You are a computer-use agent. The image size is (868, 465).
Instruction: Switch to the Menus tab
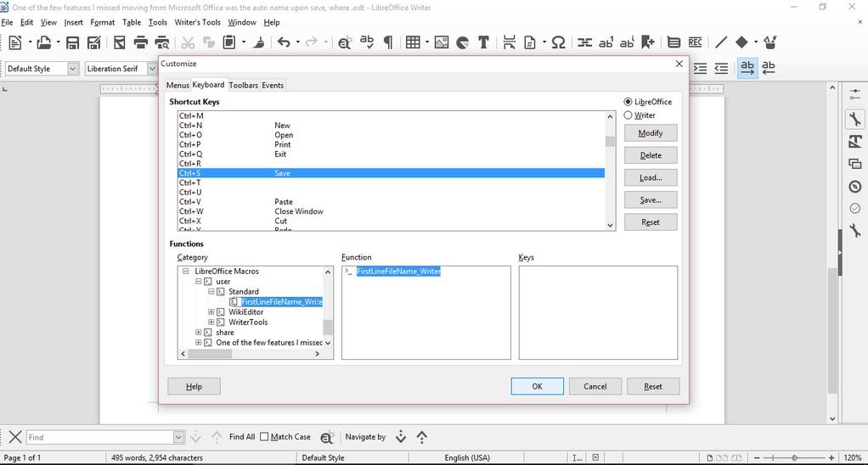178,85
